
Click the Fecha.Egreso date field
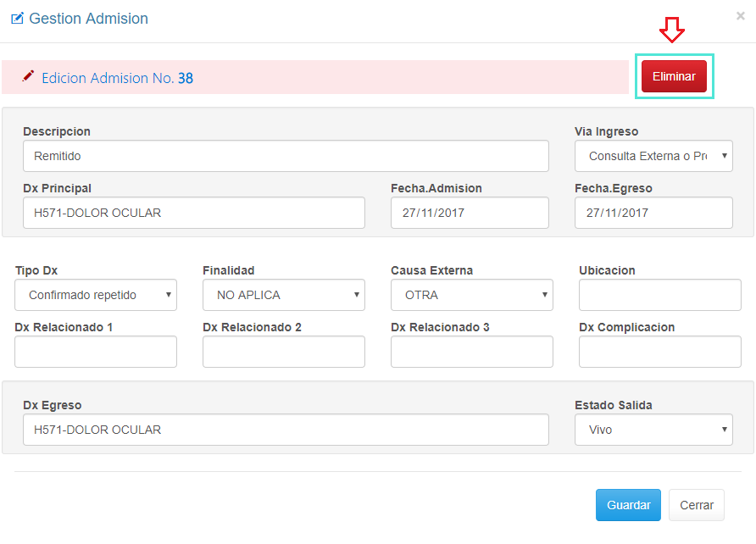pyautogui.click(x=653, y=213)
